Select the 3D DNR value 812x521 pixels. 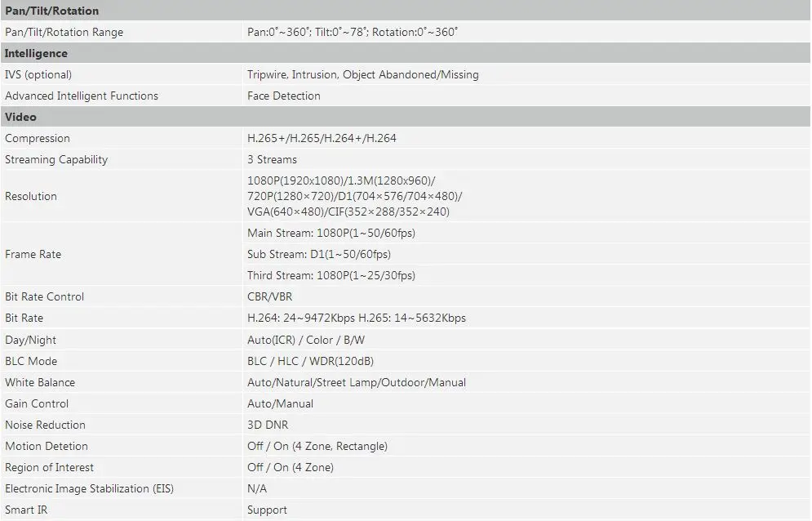(268, 425)
